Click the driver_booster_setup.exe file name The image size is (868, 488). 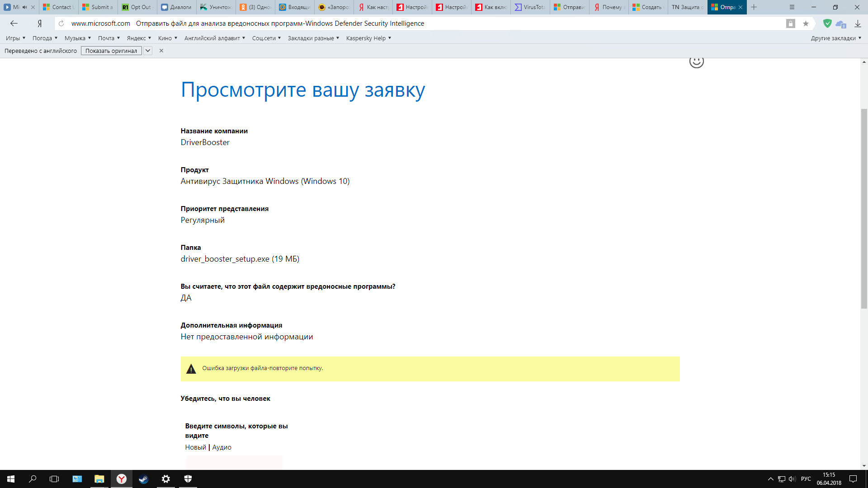tap(225, 259)
